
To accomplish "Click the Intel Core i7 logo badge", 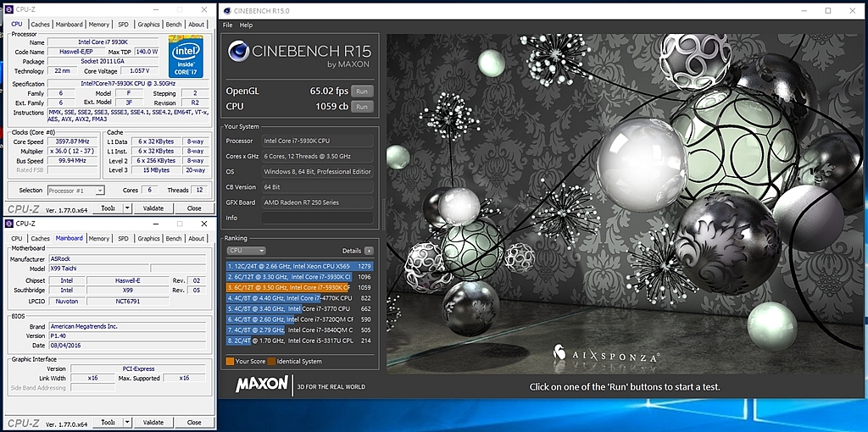I will tap(186, 57).
